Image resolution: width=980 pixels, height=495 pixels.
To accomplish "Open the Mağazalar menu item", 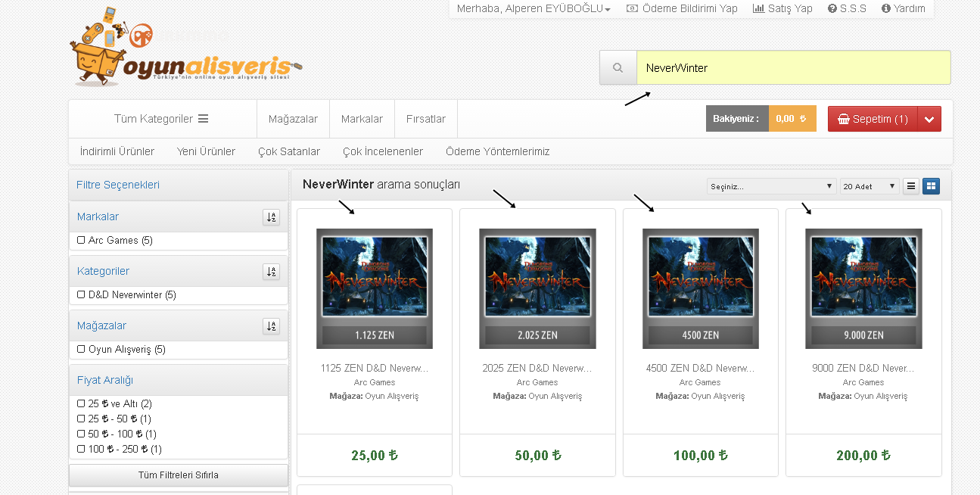I will coord(293,119).
